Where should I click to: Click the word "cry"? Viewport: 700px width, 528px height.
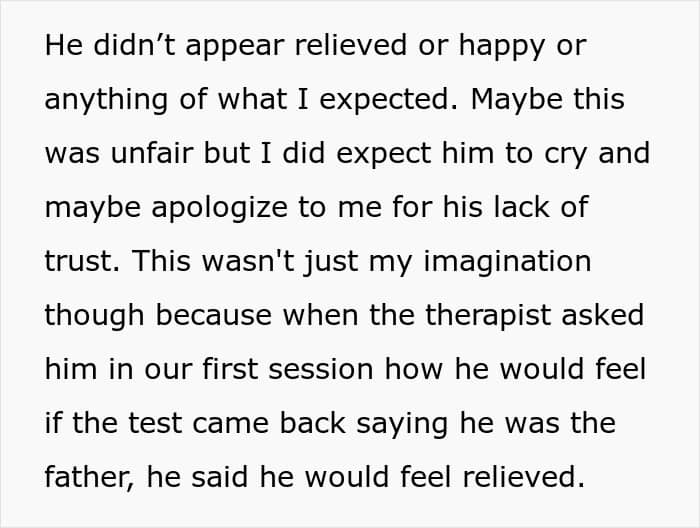pos(557,155)
